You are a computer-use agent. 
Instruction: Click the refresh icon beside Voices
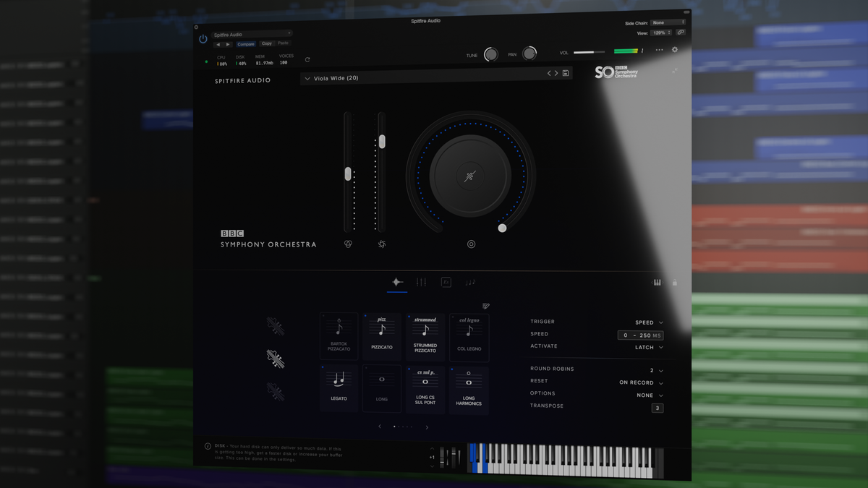(x=307, y=60)
